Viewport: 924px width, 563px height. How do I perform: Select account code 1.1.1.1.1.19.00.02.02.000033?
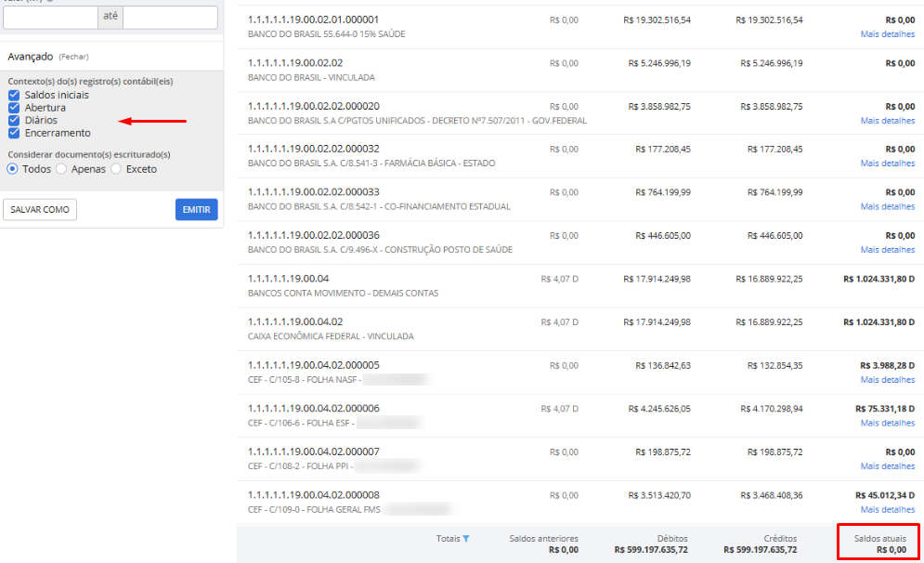coord(314,192)
